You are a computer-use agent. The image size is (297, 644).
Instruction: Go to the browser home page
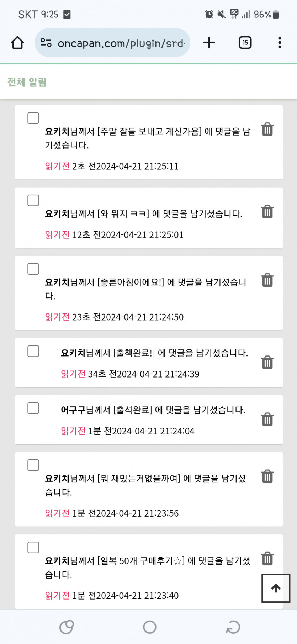[17, 43]
